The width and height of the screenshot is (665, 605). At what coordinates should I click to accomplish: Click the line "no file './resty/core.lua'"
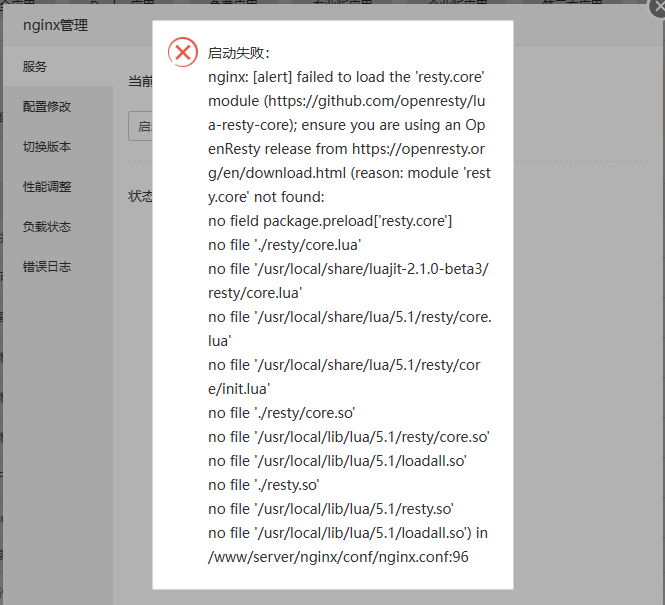(x=285, y=245)
